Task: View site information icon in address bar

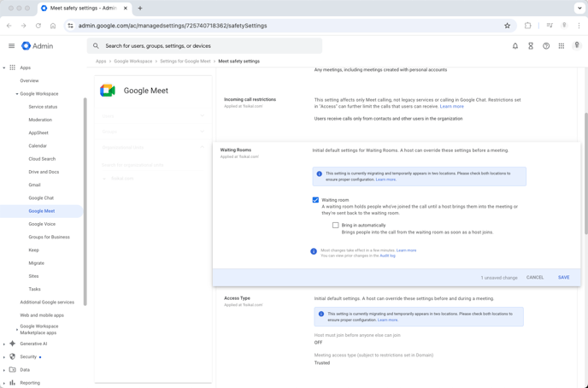Action: 70,26
